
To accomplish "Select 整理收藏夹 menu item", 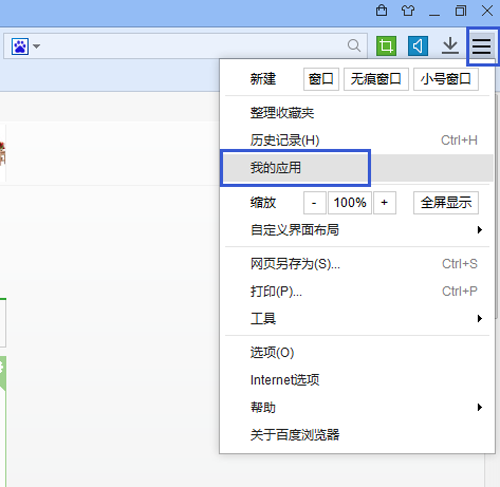I will 357,113.
